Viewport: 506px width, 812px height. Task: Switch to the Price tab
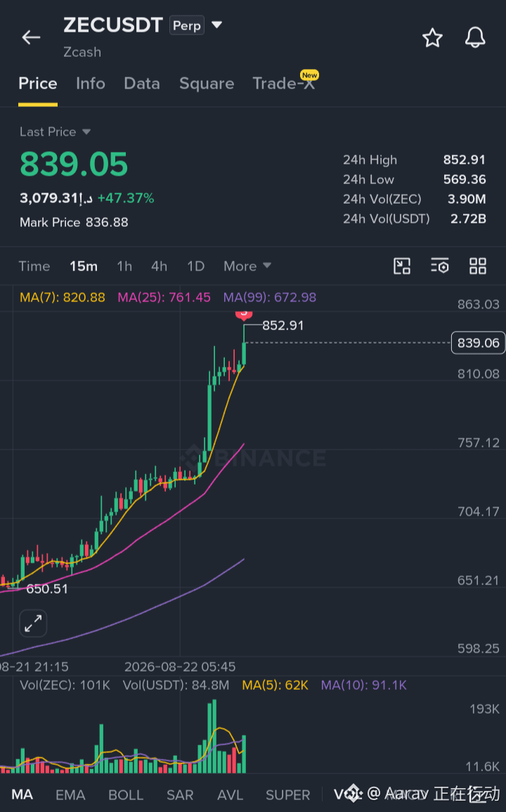(38, 84)
